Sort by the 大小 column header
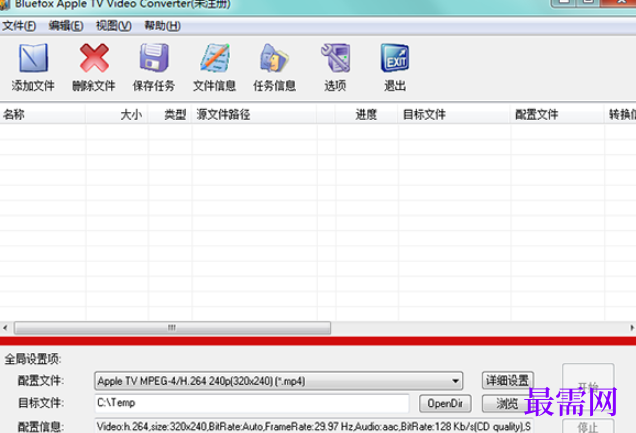636x433 pixels. [x=117, y=114]
